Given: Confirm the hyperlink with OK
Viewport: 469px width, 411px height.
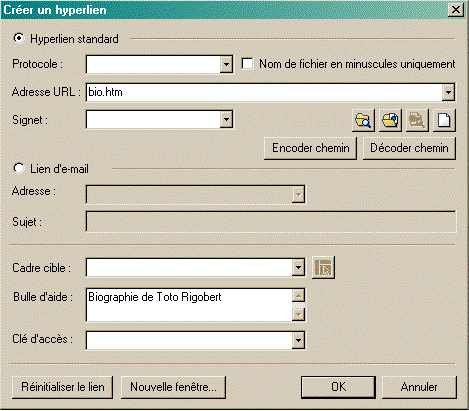Looking at the screenshot, I should tap(338, 387).
